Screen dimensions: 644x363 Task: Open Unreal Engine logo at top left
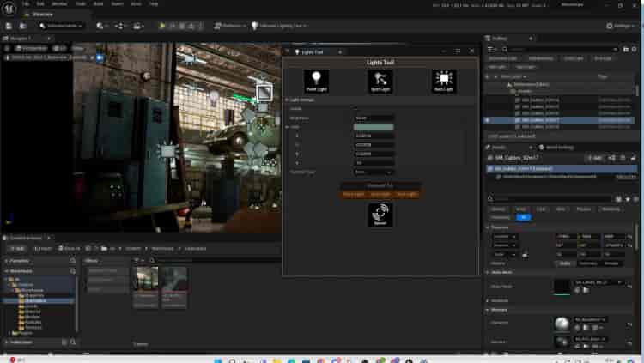(x=9, y=9)
